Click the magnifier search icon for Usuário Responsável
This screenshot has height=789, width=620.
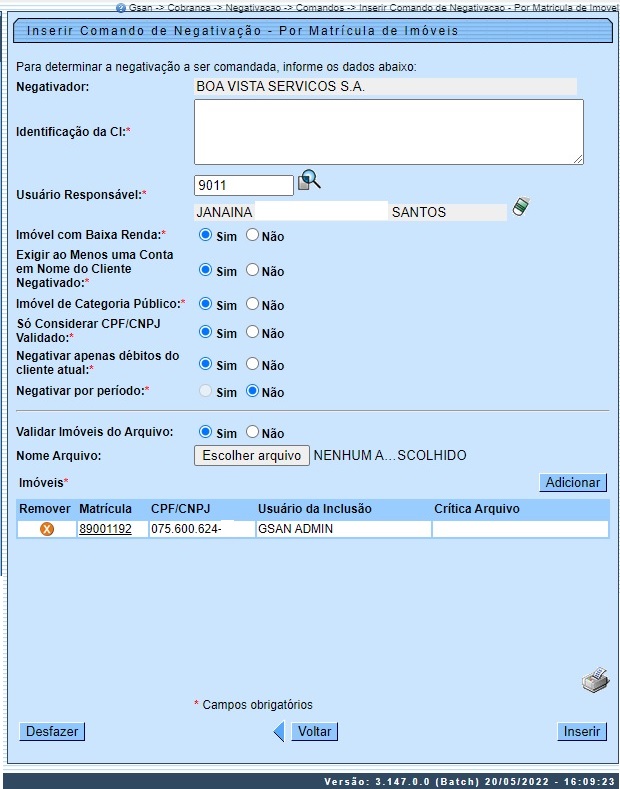pos(310,181)
